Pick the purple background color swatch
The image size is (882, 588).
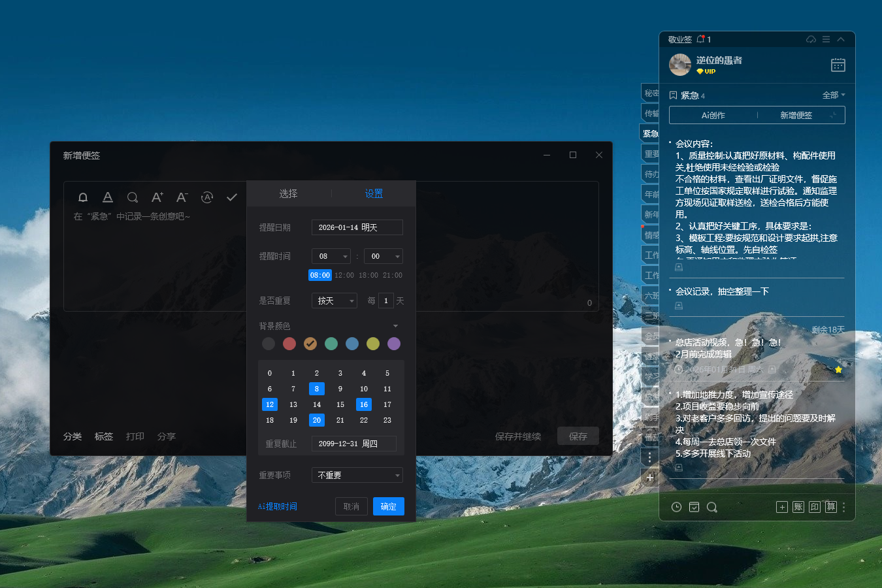coord(394,344)
